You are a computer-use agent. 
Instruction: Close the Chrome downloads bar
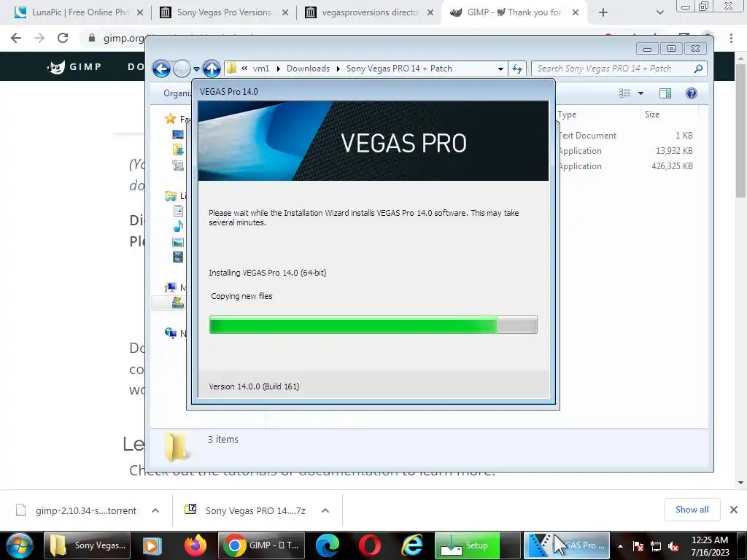coord(734,510)
